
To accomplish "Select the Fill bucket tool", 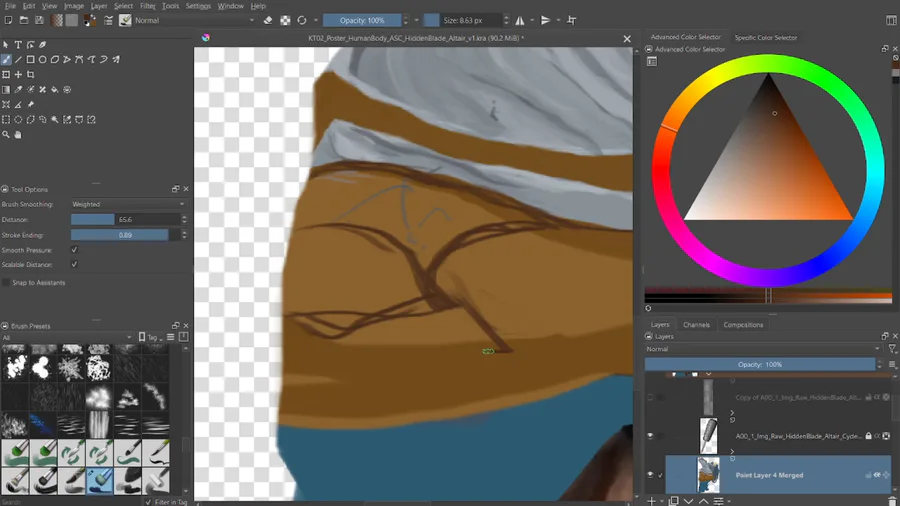I will pyautogui.click(x=55, y=89).
